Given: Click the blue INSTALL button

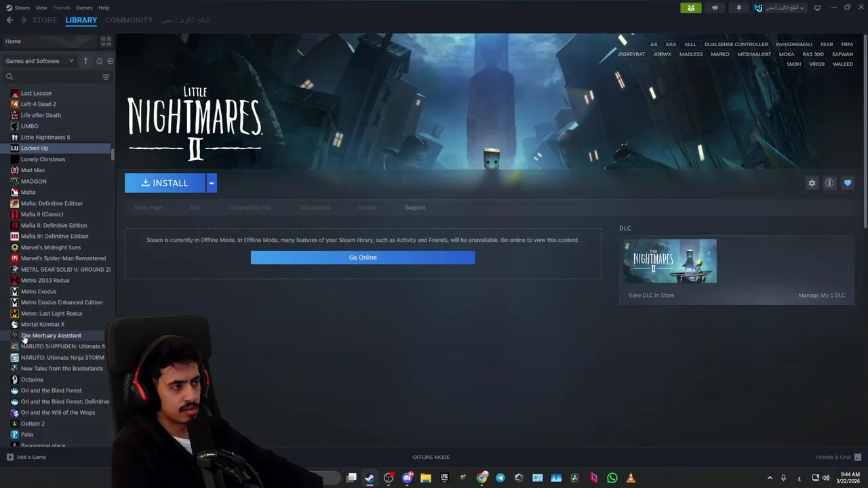Looking at the screenshot, I should click(x=165, y=183).
